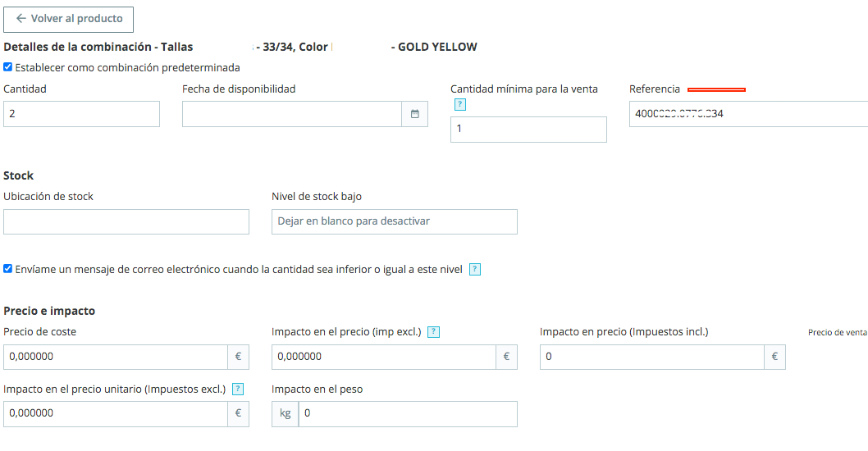Screen dimensions: 868x451
Task: Open the availability date calendar picker
Action: 414,114
